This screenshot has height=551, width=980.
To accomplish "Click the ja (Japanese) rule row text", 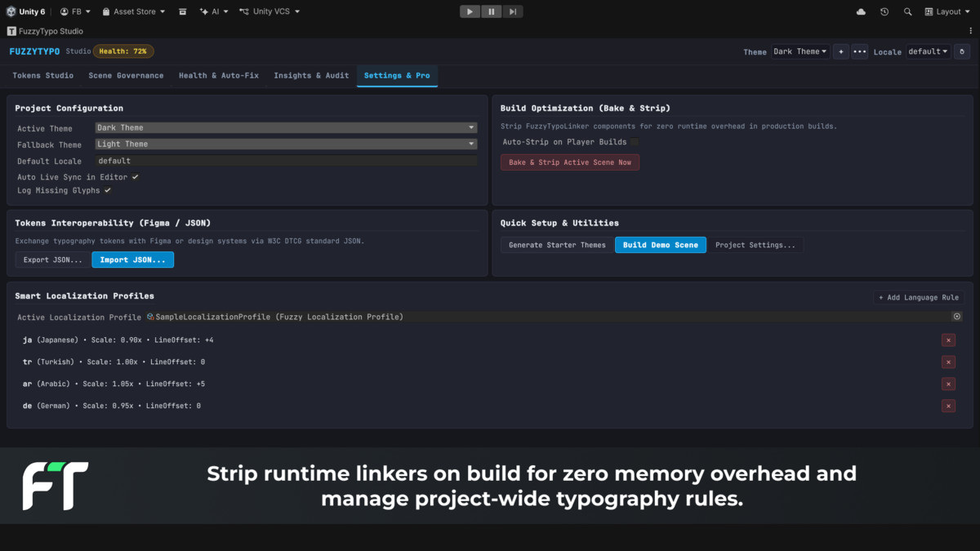I will click(118, 340).
